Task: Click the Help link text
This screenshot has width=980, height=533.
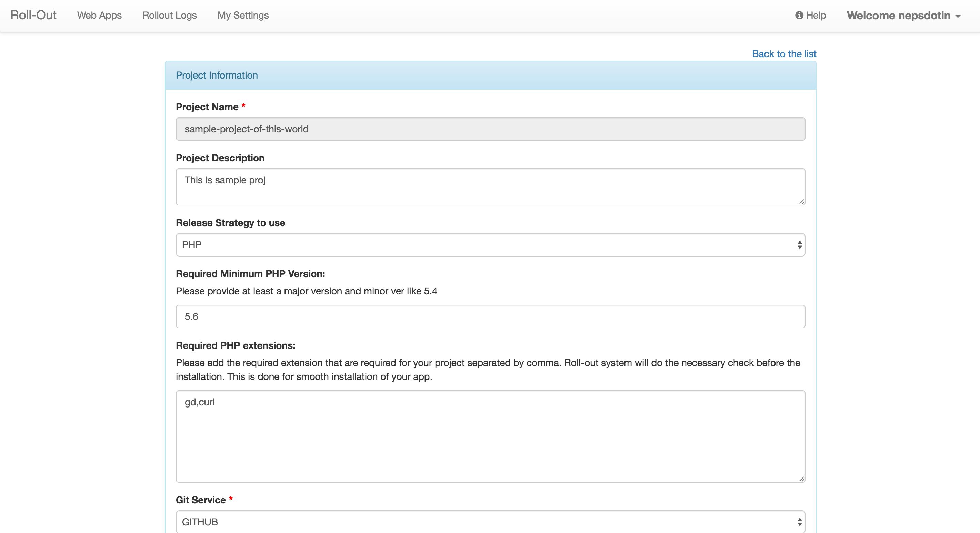Action: [816, 15]
